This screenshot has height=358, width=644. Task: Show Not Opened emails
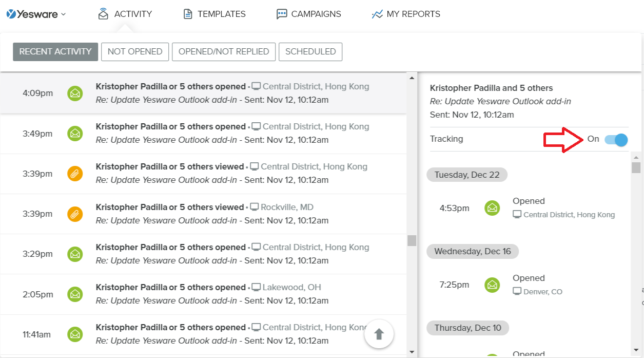[135, 51]
